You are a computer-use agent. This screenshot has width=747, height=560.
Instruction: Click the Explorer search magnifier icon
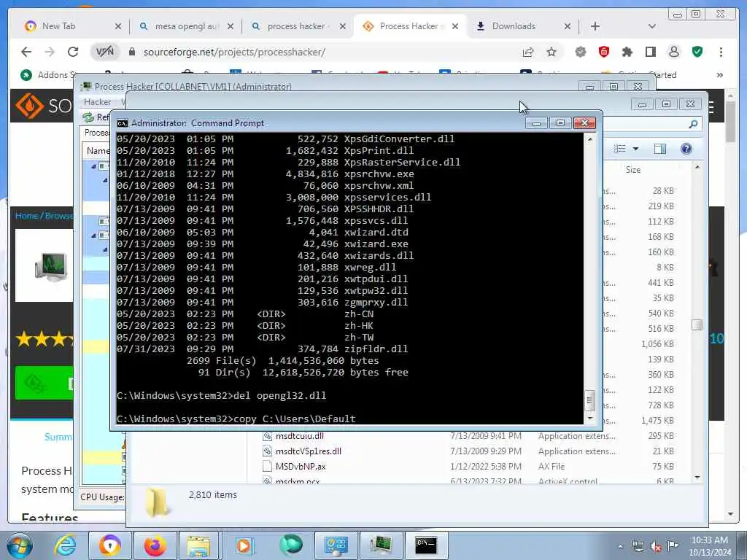pyautogui.click(x=693, y=124)
